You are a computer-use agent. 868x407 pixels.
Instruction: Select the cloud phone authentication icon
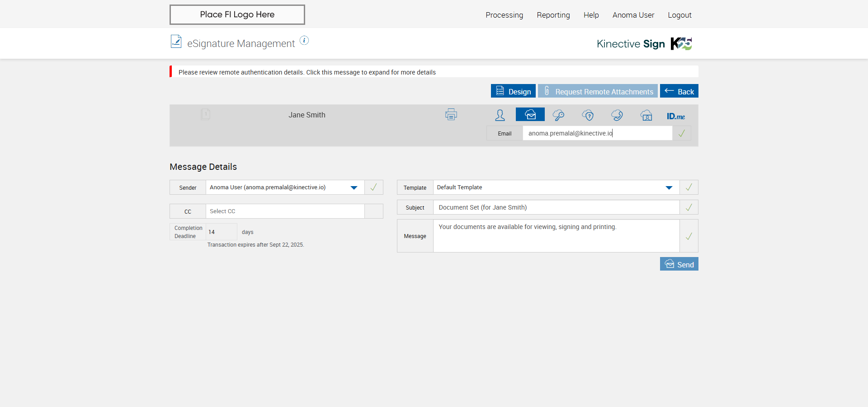pos(617,115)
